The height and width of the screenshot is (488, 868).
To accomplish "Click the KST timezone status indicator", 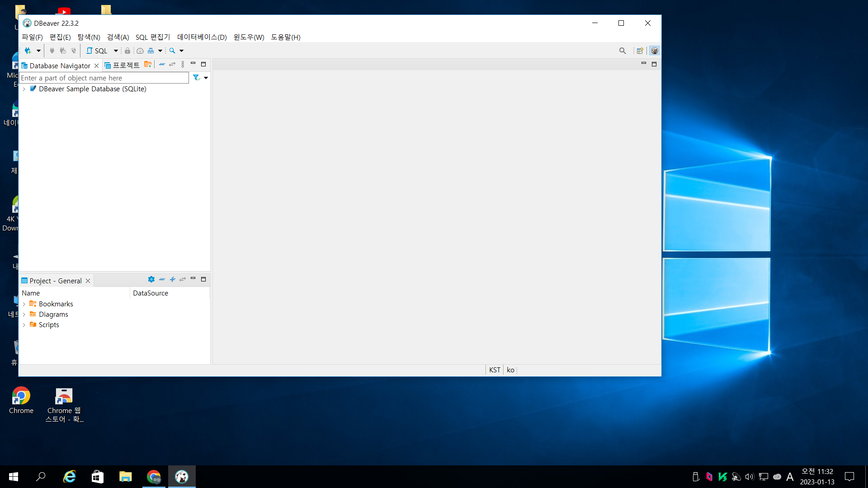I will [x=495, y=370].
